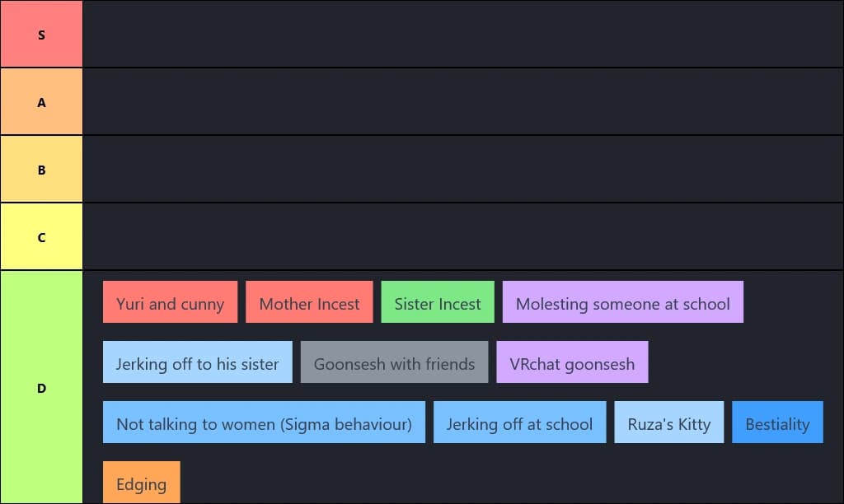Select the yellow C tier label

point(41,237)
